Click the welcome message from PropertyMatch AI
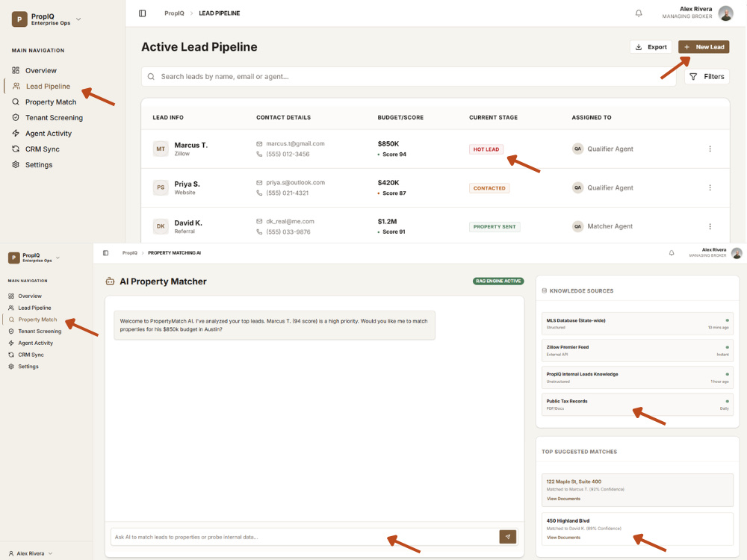This screenshot has width=747, height=560. pos(274,326)
